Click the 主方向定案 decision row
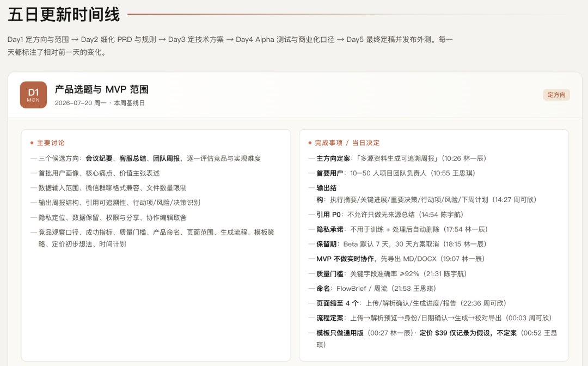588x366 pixels. 397,158
